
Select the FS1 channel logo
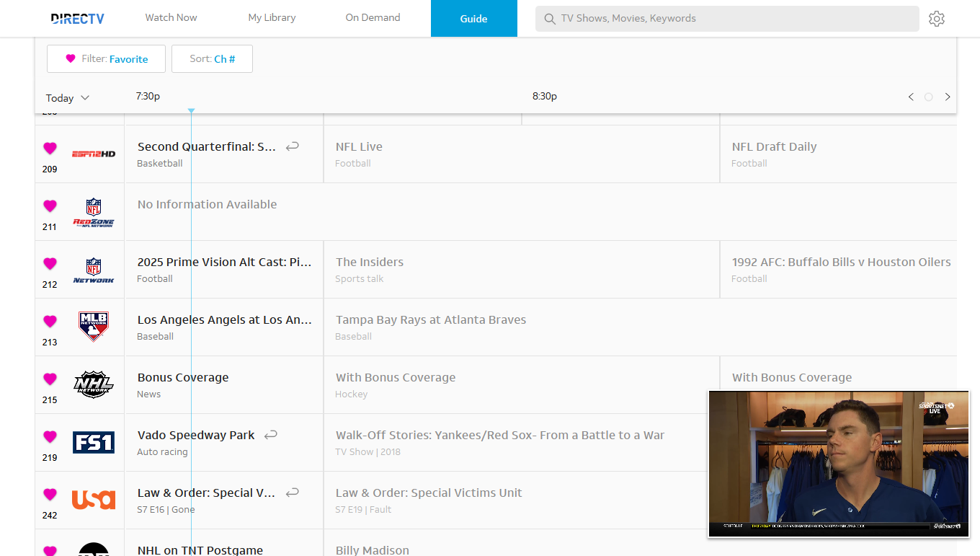point(94,442)
